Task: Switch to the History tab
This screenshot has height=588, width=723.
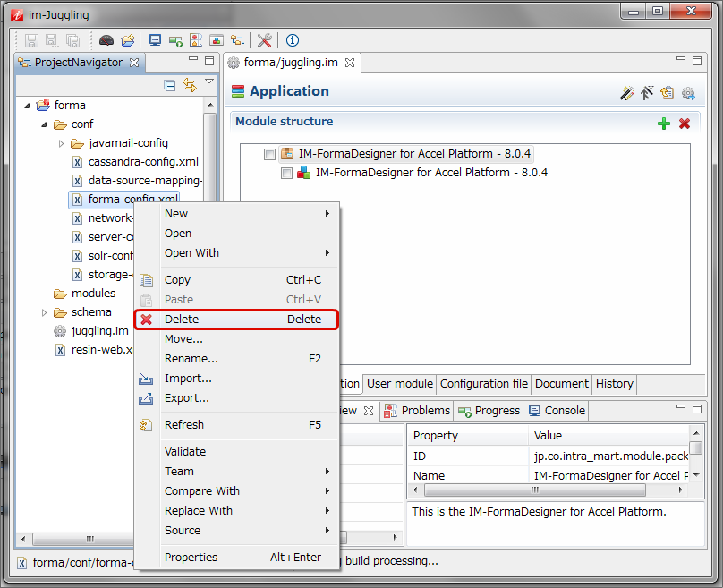Action: 614,384
